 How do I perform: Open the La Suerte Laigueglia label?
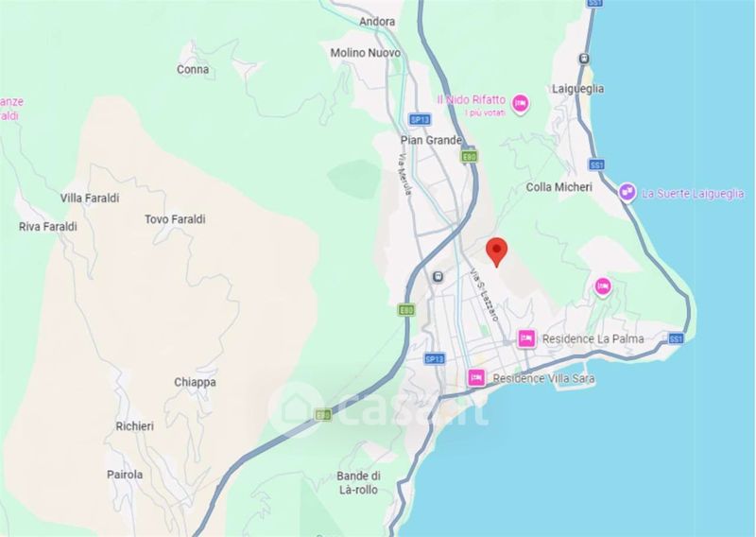pyautogui.click(x=693, y=194)
